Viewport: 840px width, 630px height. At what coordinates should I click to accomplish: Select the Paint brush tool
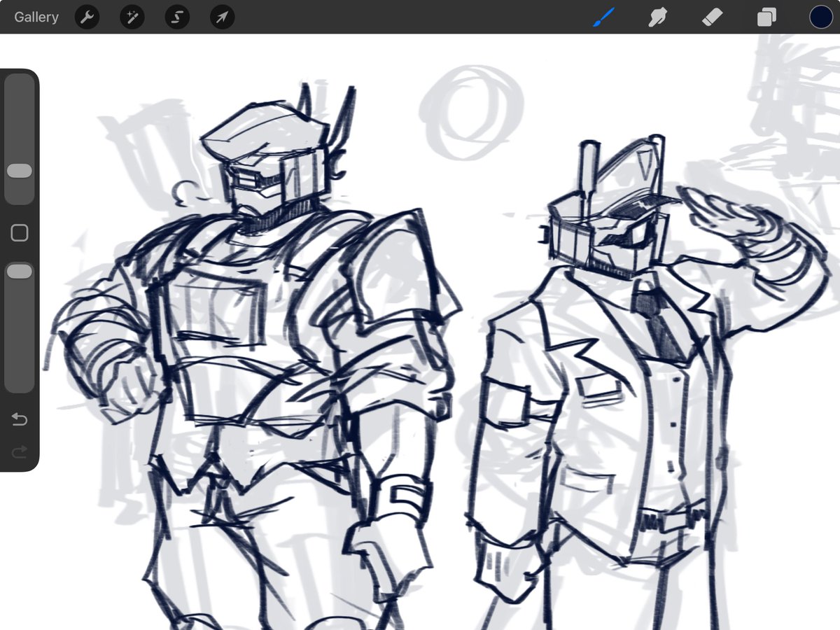click(603, 17)
